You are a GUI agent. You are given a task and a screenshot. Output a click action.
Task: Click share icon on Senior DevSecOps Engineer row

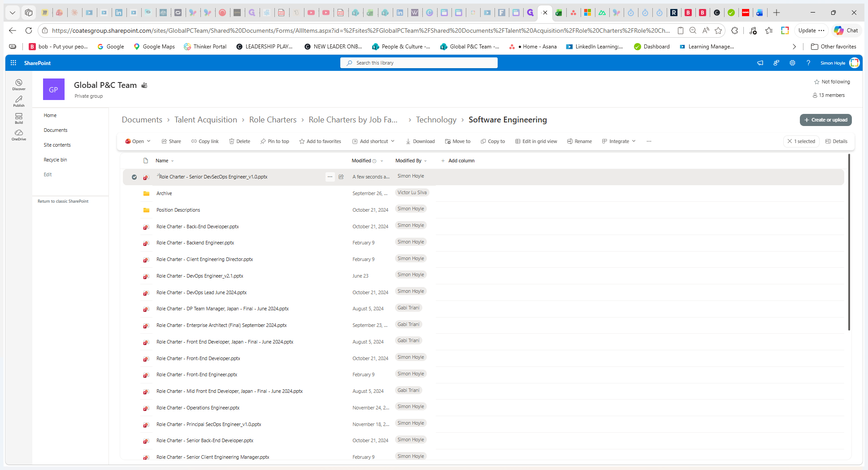[341, 177]
